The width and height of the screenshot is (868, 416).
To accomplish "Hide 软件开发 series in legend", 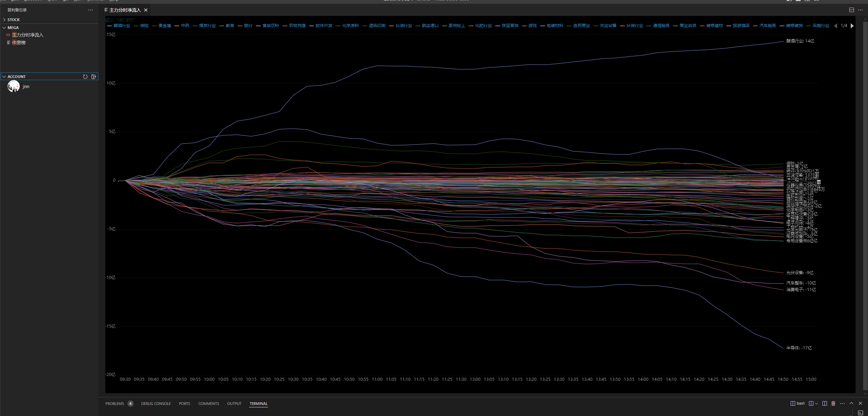I will (320, 26).
